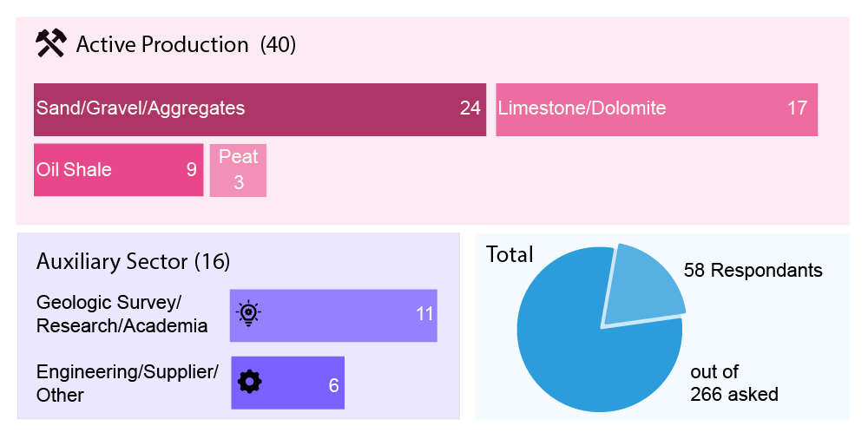Click the Peat bar
The width and height of the screenshot is (868, 439).
click(x=238, y=170)
